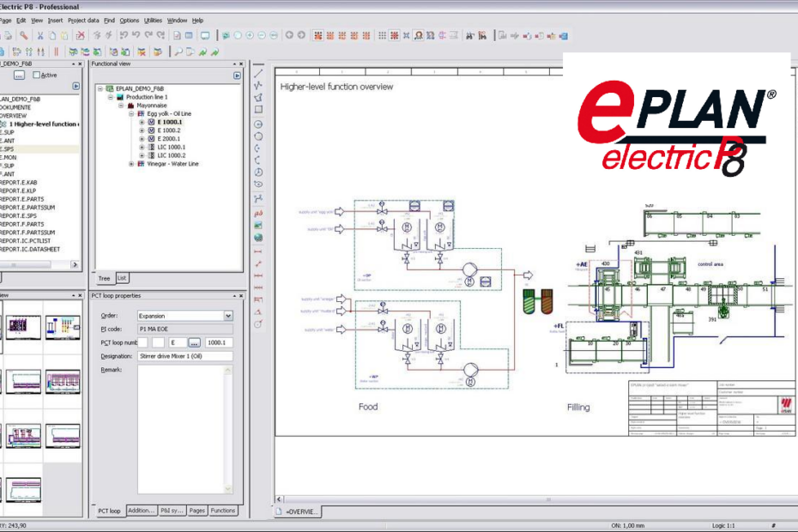Click the red wrench tool icon
The image size is (798, 532).
click(23, 36)
